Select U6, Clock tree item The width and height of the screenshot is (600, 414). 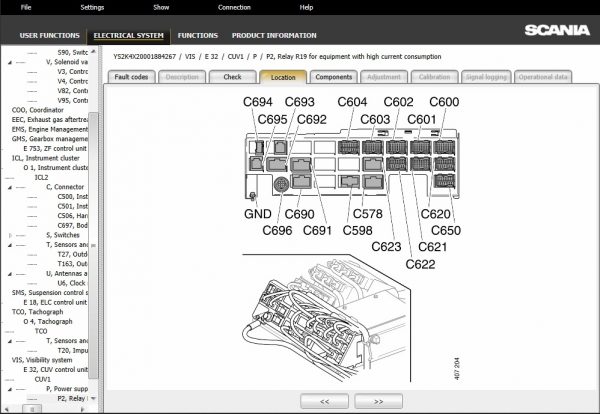click(72, 283)
